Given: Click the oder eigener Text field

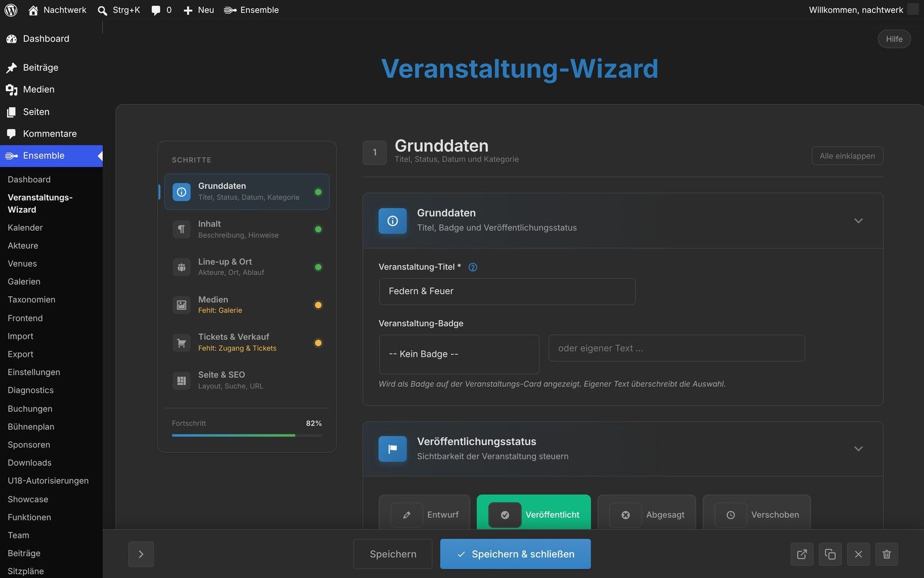Looking at the screenshot, I should (x=676, y=348).
